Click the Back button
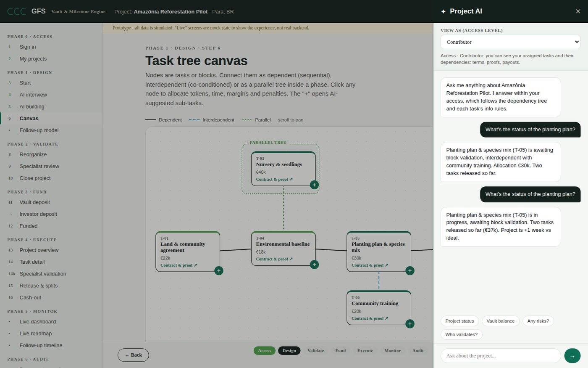 (x=133, y=355)
